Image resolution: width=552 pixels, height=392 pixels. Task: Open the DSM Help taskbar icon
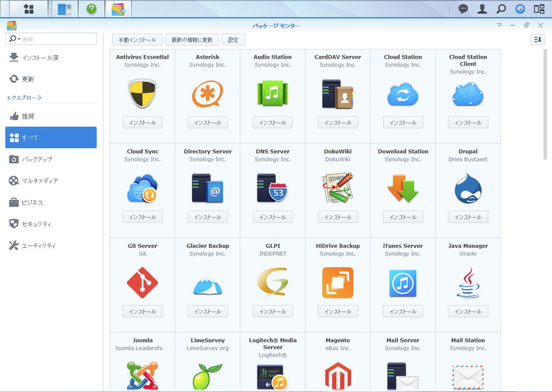pos(92,9)
